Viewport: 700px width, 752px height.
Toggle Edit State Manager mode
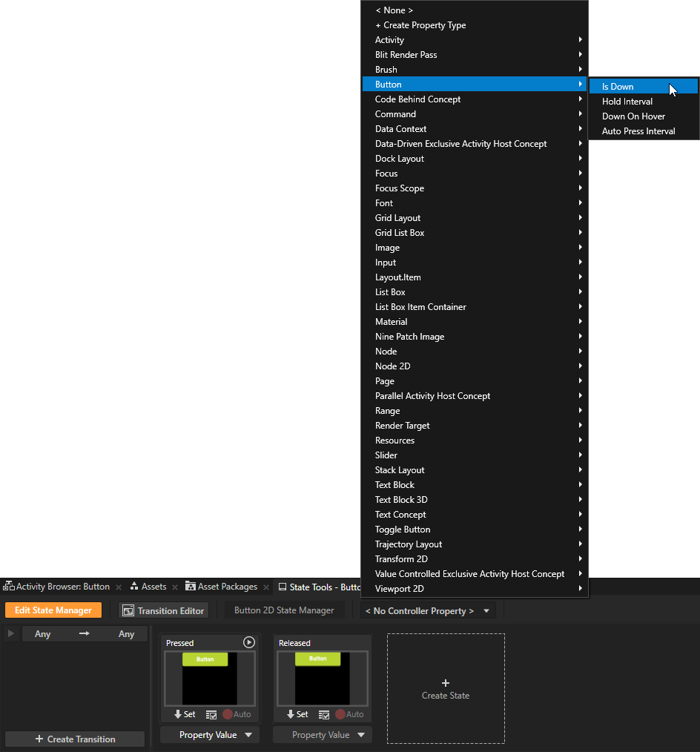click(x=53, y=610)
